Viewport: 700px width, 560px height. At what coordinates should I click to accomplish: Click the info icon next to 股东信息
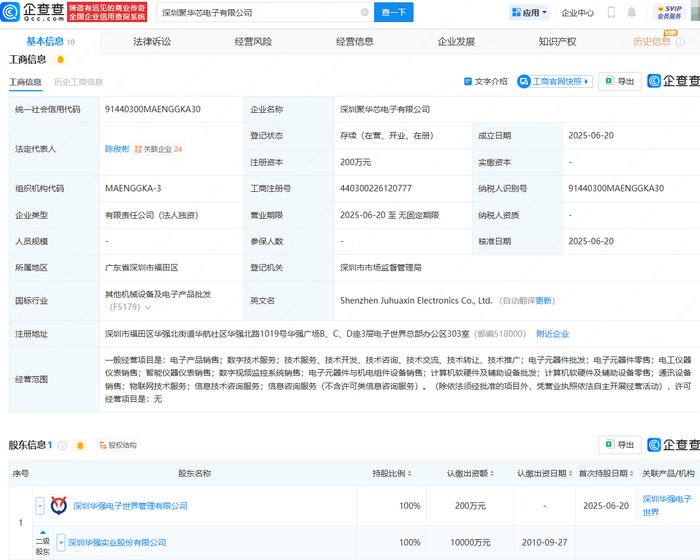tap(62, 445)
